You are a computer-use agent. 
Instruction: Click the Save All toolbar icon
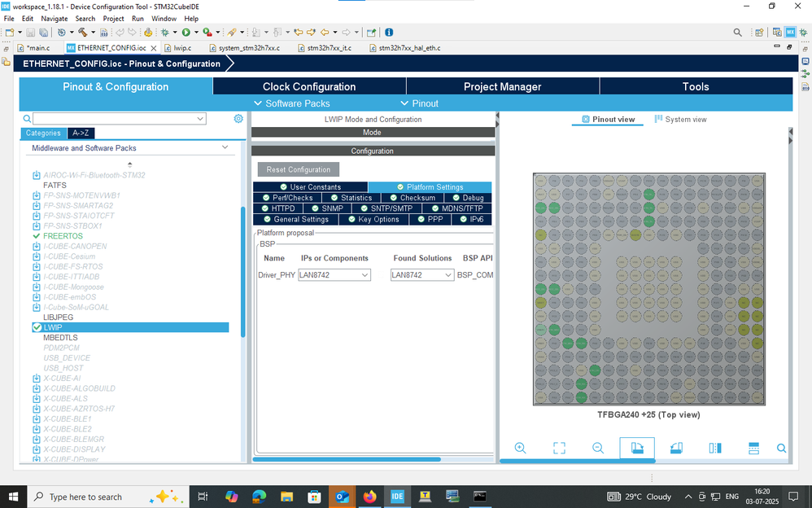(43, 32)
